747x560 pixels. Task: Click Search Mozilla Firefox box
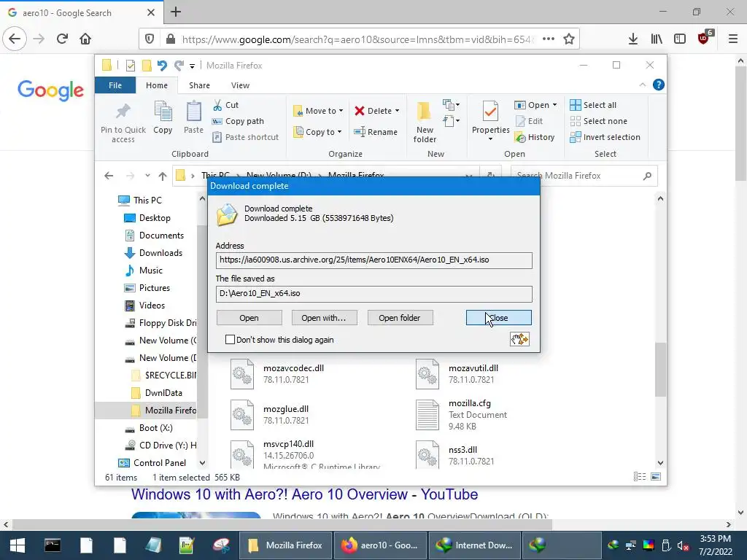click(584, 176)
